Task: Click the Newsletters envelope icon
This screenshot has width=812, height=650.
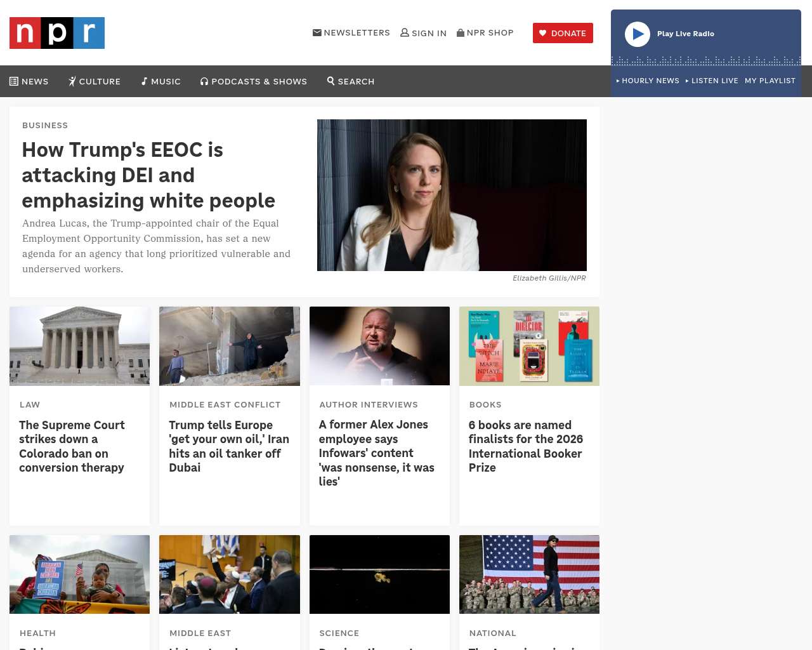Action: 317,32
